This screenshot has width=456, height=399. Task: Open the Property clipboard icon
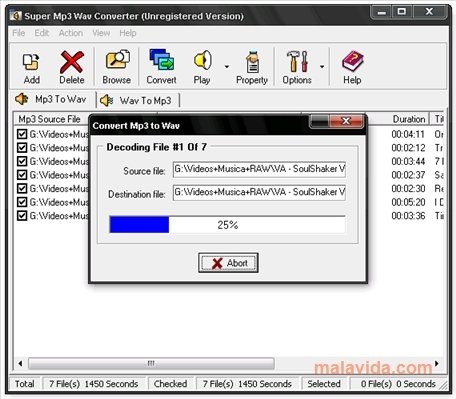253,62
